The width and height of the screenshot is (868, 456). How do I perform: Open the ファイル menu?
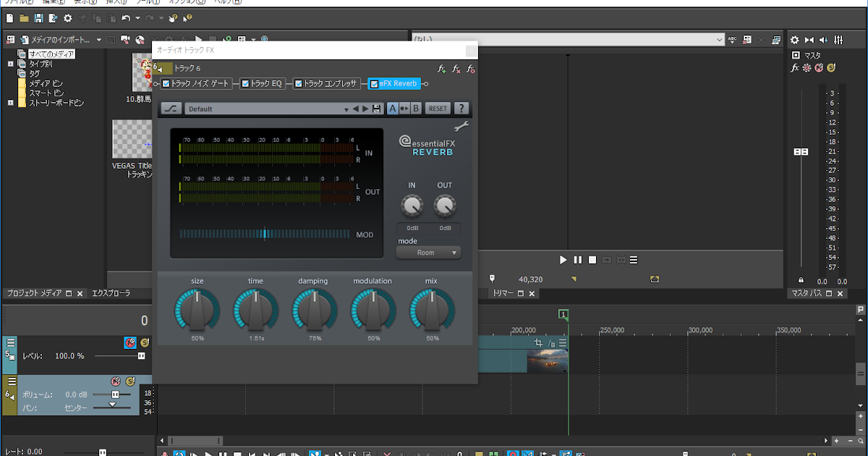[14, 2]
